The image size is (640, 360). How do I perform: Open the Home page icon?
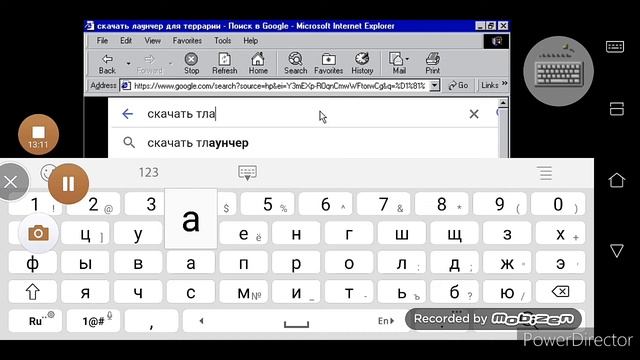[x=258, y=64]
